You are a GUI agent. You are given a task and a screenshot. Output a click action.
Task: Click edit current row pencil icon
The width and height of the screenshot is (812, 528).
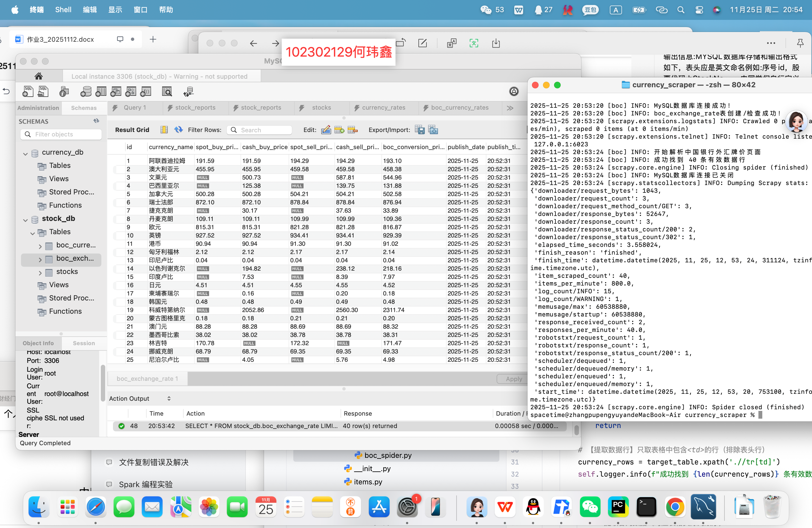(326, 130)
